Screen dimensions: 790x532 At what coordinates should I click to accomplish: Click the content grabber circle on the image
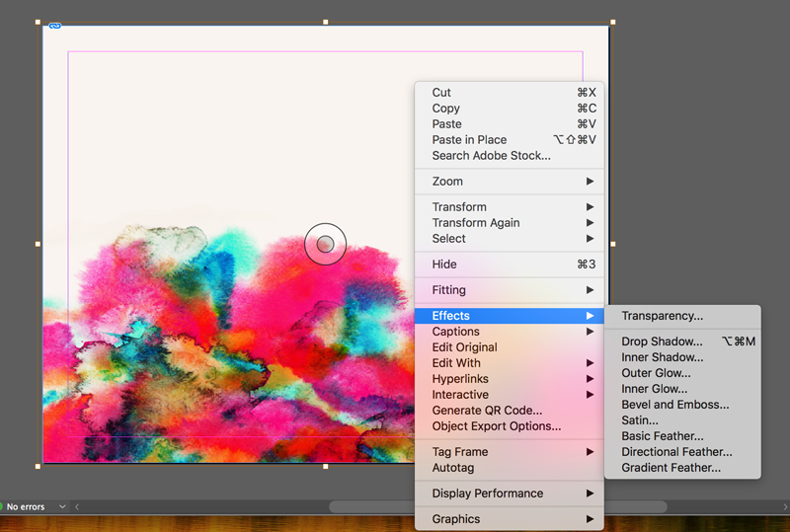(325, 244)
